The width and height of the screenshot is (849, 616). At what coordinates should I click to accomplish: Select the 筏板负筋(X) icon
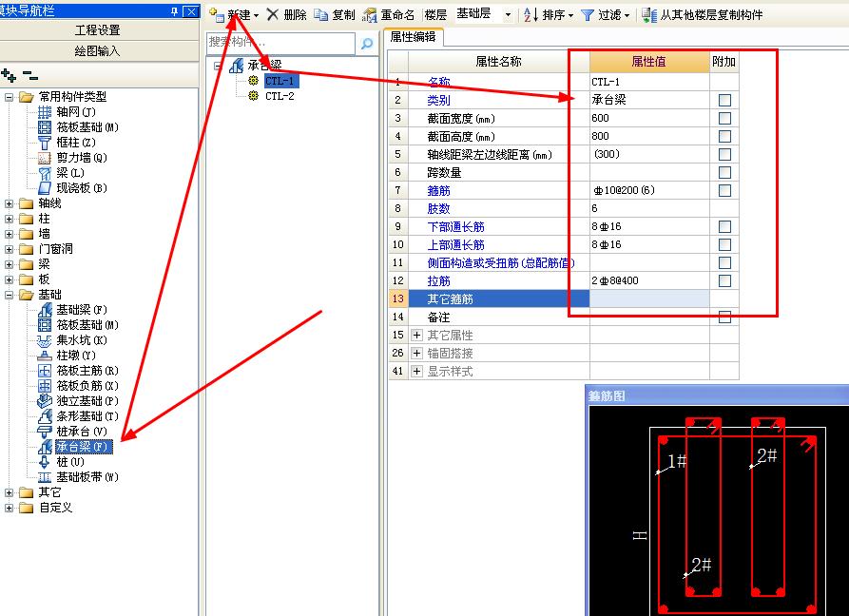tap(45, 385)
